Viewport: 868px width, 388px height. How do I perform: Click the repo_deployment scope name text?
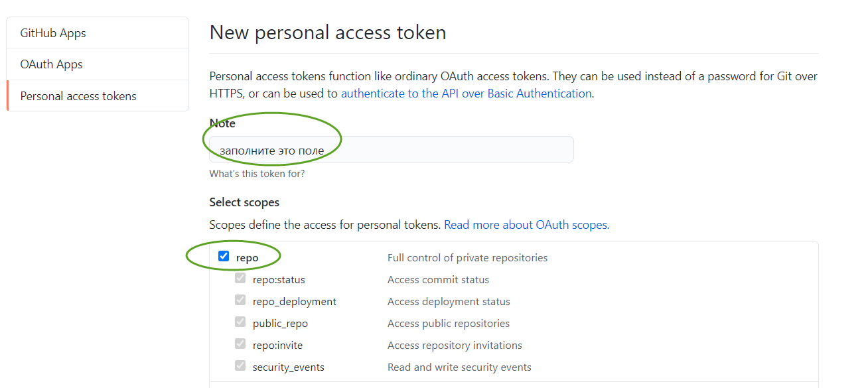[x=294, y=302]
